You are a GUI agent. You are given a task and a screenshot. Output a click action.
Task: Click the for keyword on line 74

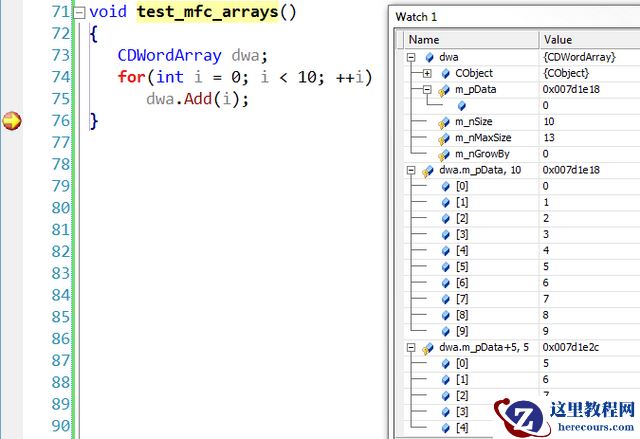132,77
